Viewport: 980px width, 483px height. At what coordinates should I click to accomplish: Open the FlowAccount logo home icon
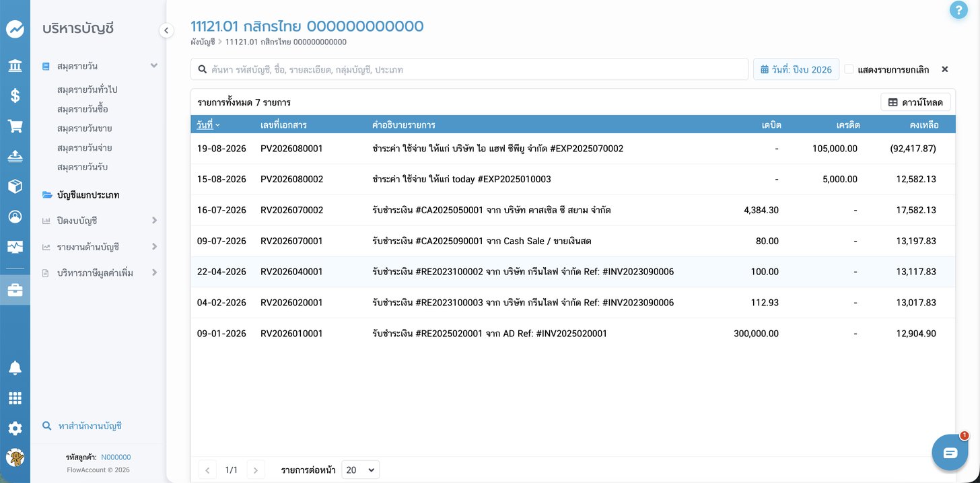(15, 30)
